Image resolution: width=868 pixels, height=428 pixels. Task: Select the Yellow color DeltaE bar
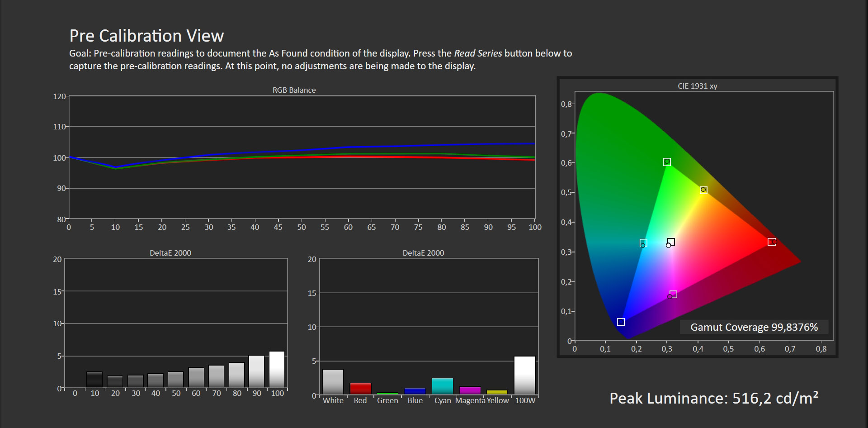point(497,393)
